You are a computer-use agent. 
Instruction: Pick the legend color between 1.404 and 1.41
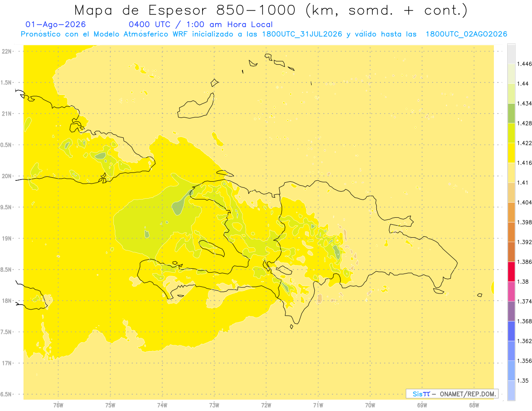pos(511,192)
